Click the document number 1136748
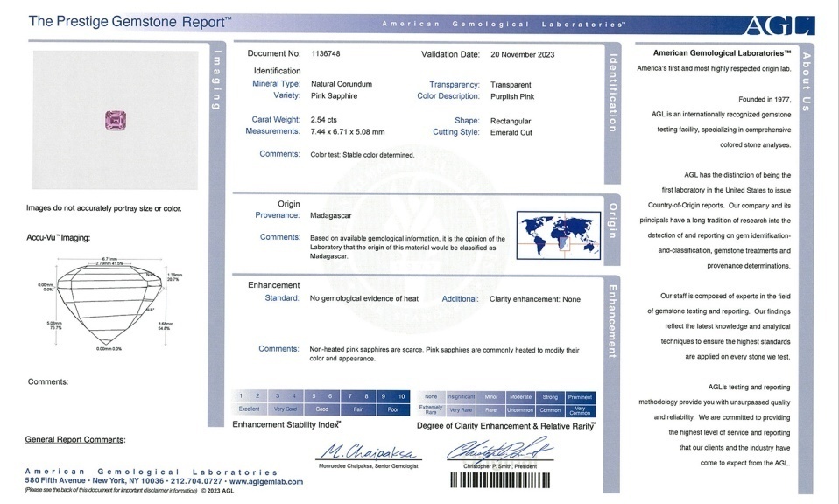The height and width of the screenshot is (504, 839). click(x=330, y=54)
